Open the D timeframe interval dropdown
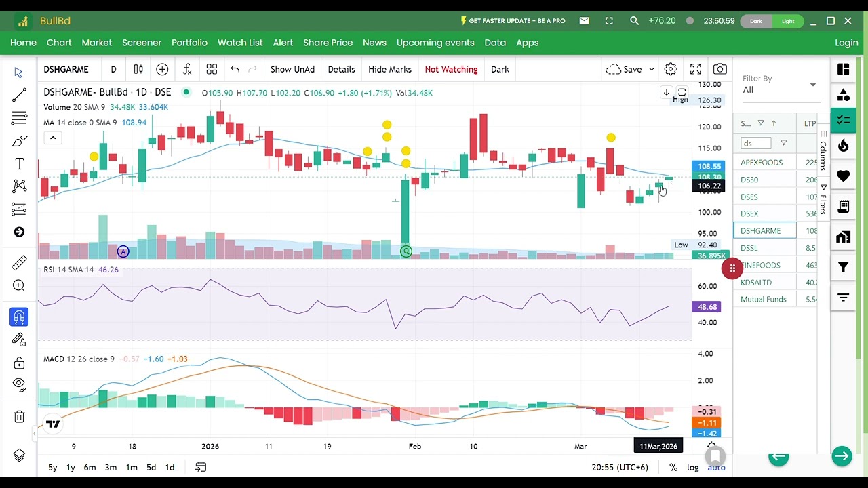 (113, 69)
